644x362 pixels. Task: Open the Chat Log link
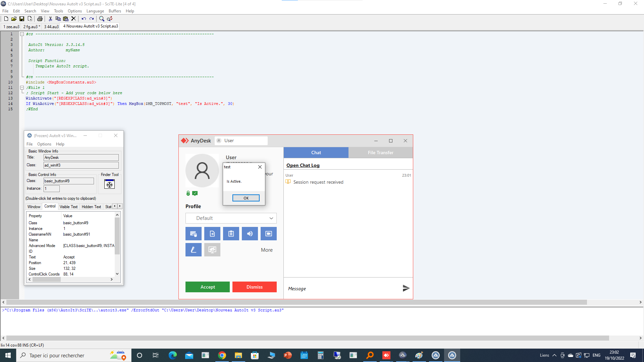[x=303, y=165]
